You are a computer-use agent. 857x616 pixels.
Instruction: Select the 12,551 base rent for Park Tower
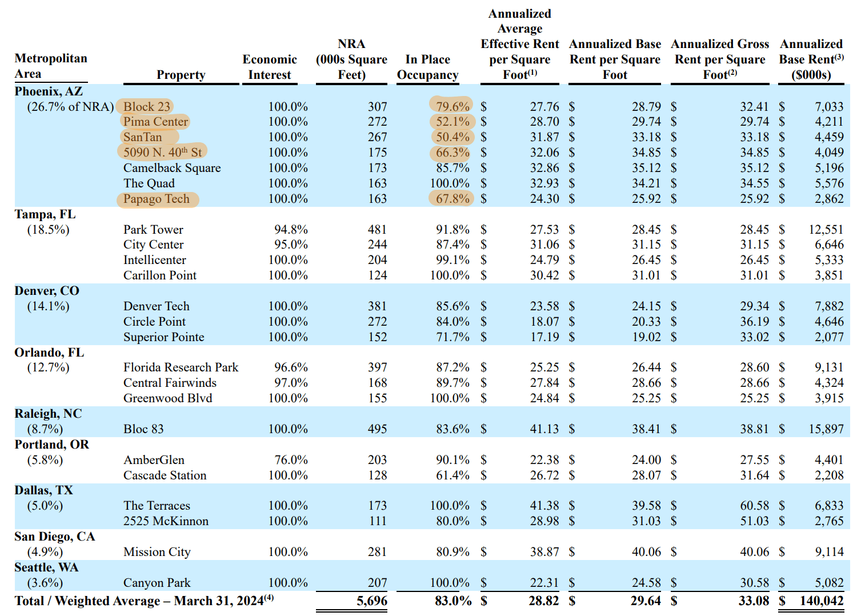(x=826, y=230)
